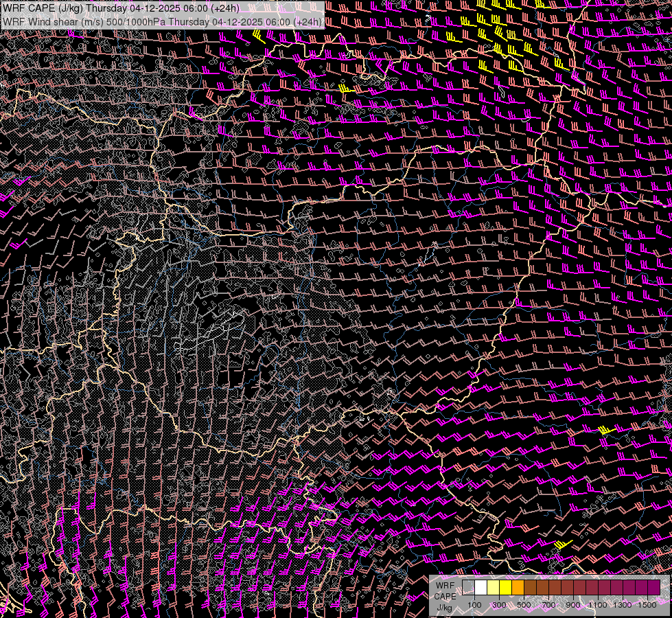Click the 1100 label on legend scale

598,604
